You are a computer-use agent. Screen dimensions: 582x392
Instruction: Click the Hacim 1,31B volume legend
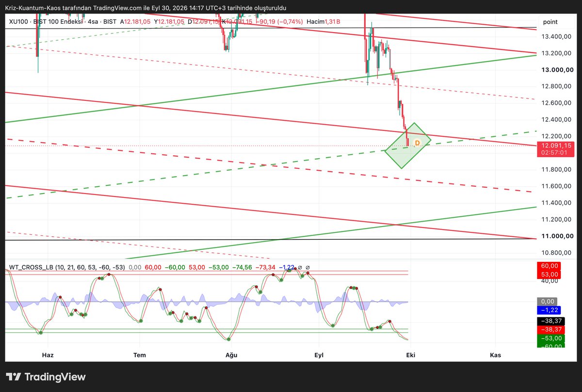[323, 22]
